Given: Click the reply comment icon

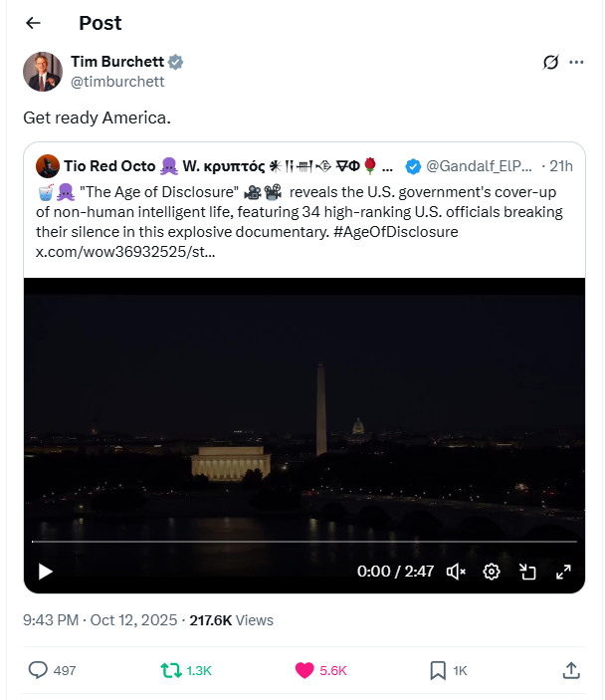Looking at the screenshot, I should (38, 670).
